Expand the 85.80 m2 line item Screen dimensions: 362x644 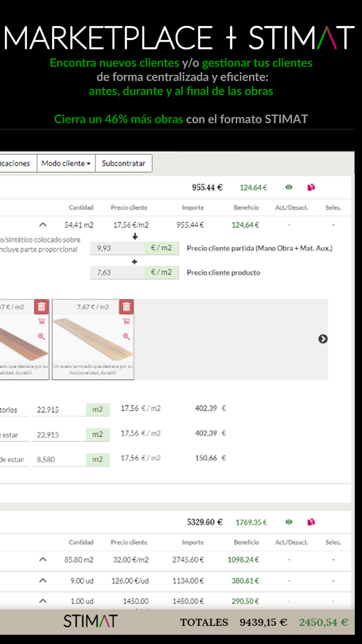[43, 559]
